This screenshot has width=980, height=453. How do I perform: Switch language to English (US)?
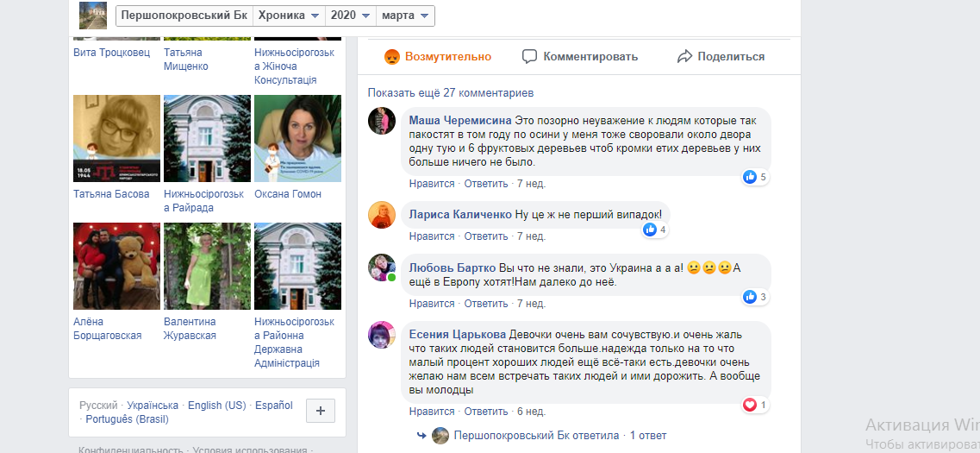pyautogui.click(x=217, y=406)
